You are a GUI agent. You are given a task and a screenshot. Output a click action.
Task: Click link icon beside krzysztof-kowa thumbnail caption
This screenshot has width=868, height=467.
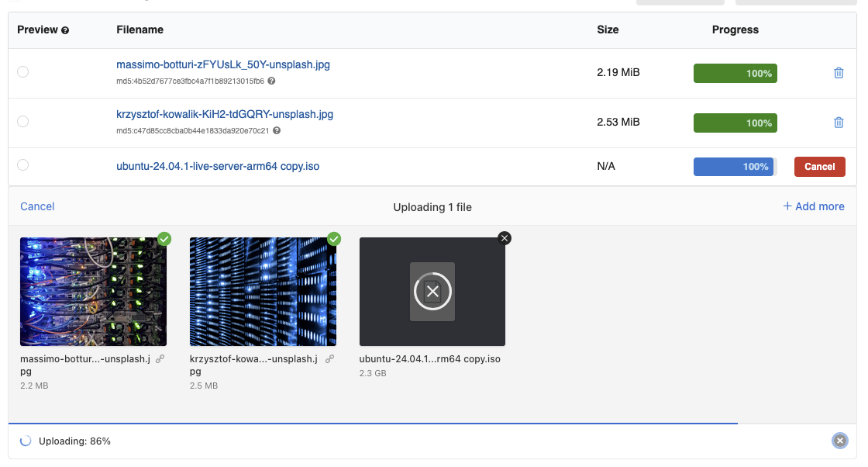click(329, 358)
